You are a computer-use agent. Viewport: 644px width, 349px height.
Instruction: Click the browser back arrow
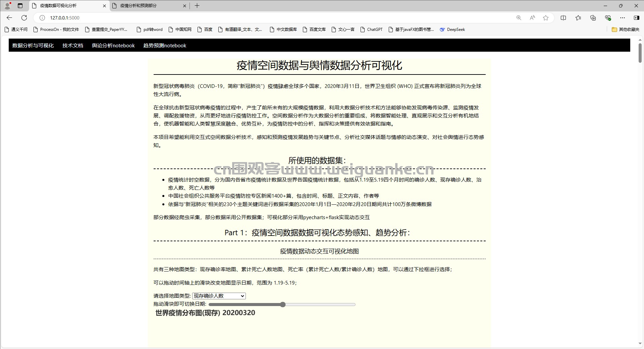[x=9, y=18]
